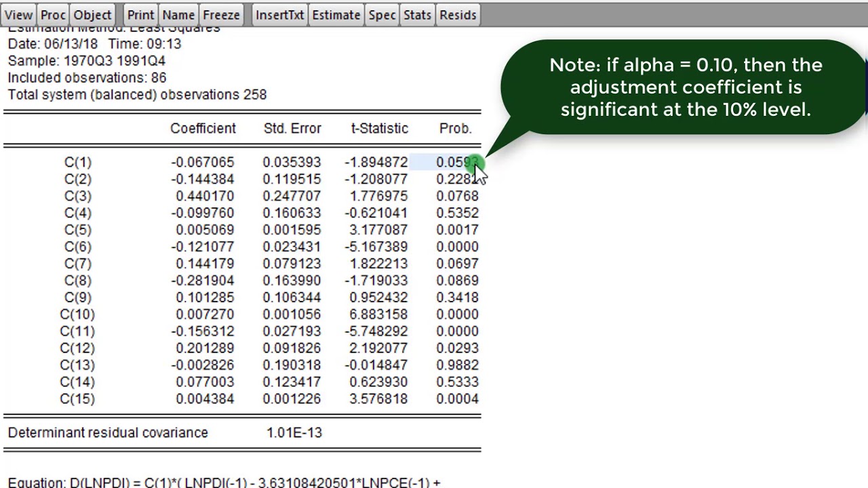Click the Name button

(x=178, y=15)
